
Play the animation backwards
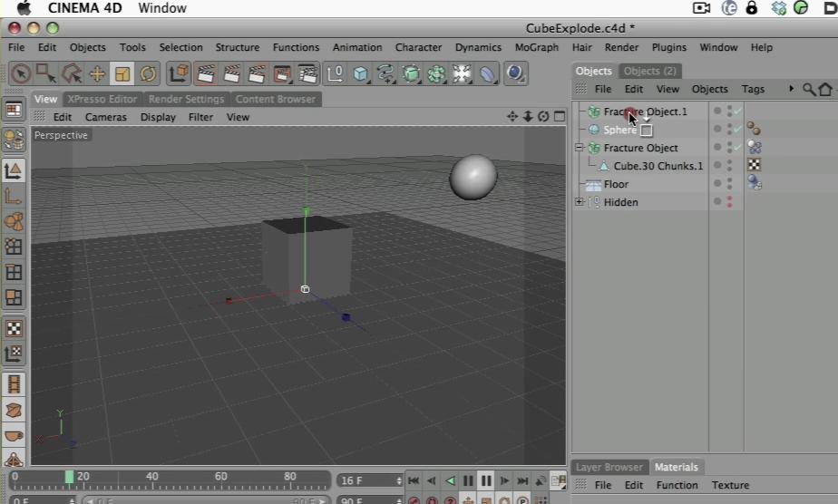pos(450,480)
